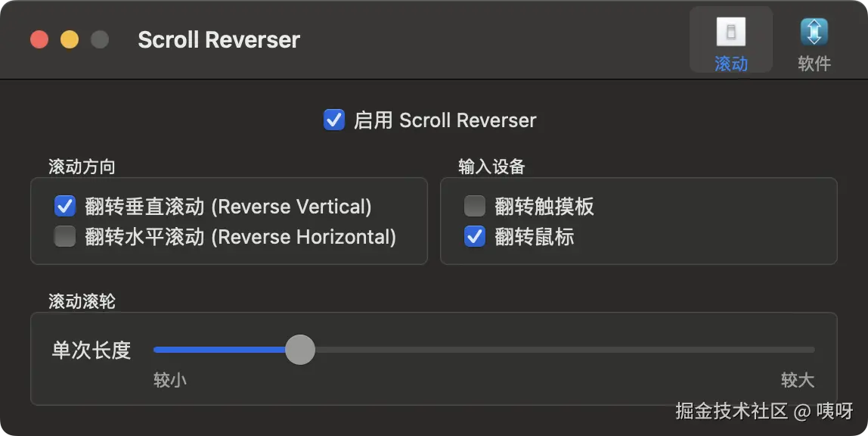Viewport: 868px width, 436px height.
Task: Click the blue double-arrow 软件 icon
Action: [814, 32]
